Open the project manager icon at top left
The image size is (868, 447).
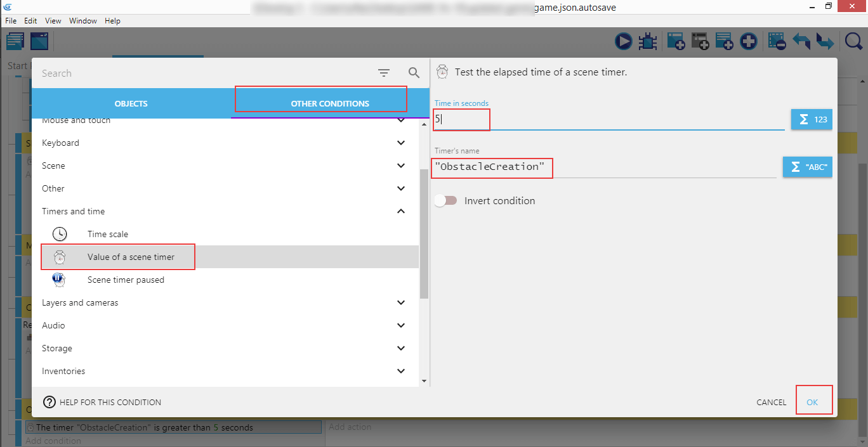click(15, 42)
